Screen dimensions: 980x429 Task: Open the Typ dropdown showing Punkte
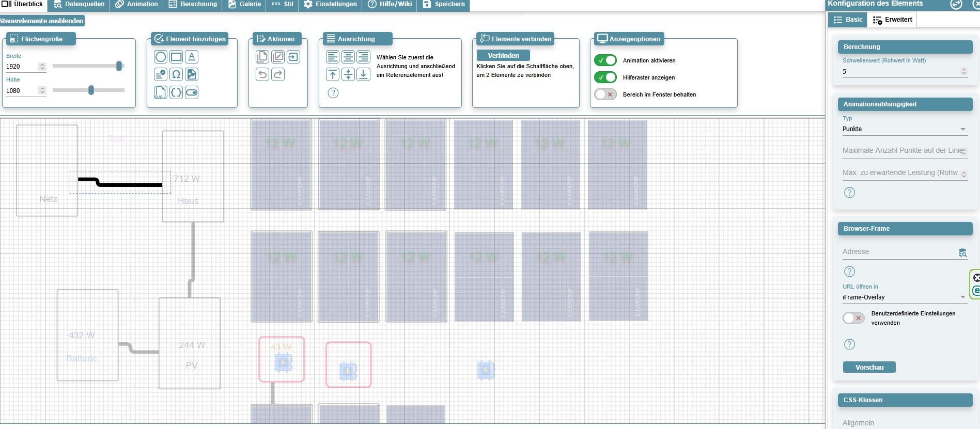tap(904, 129)
